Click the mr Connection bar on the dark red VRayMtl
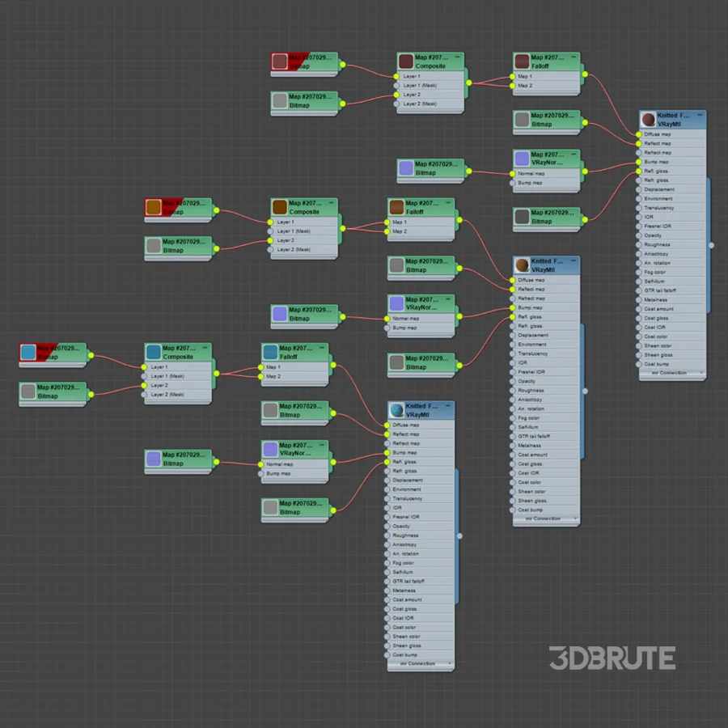Screen dimensions: 728x728 pyautogui.click(x=672, y=374)
